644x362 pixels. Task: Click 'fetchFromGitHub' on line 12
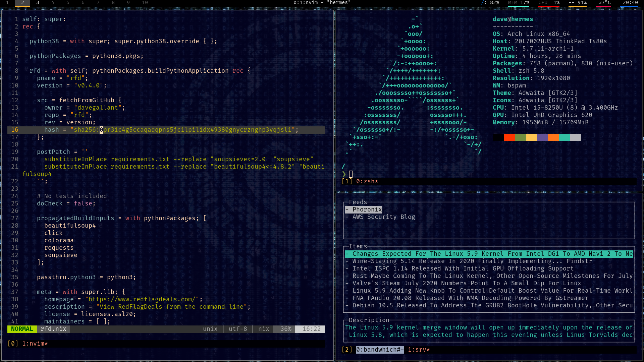(87, 100)
